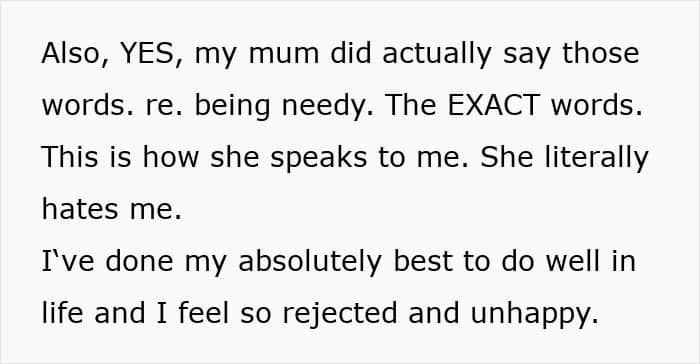Click the word "being" before needy
The image size is (700, 364).
tap(233, 106)
